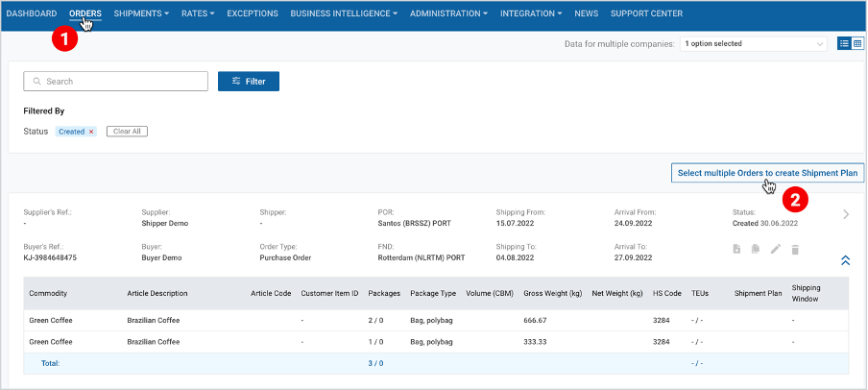868x390 pixels.
Task: Click the Filter button
Action: tap(249, 82)
